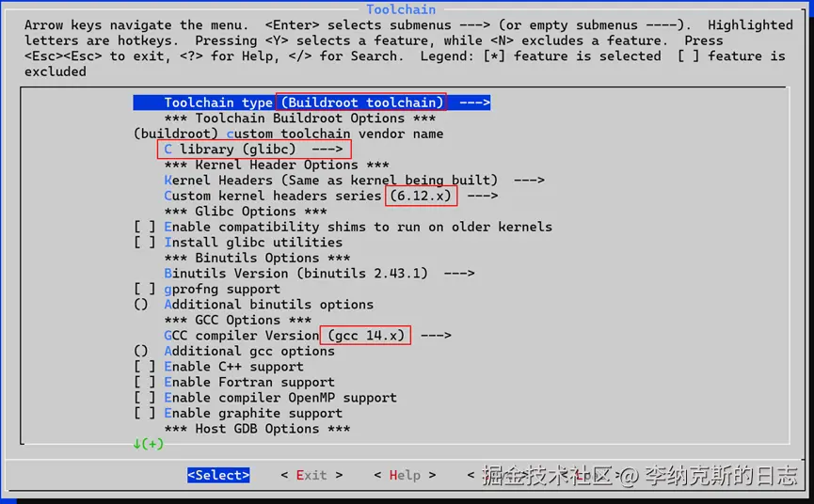This screenshot has width=814, height=504.
Task: Click the Kernel Header Options heading
Action: click(x=277, y=165)
